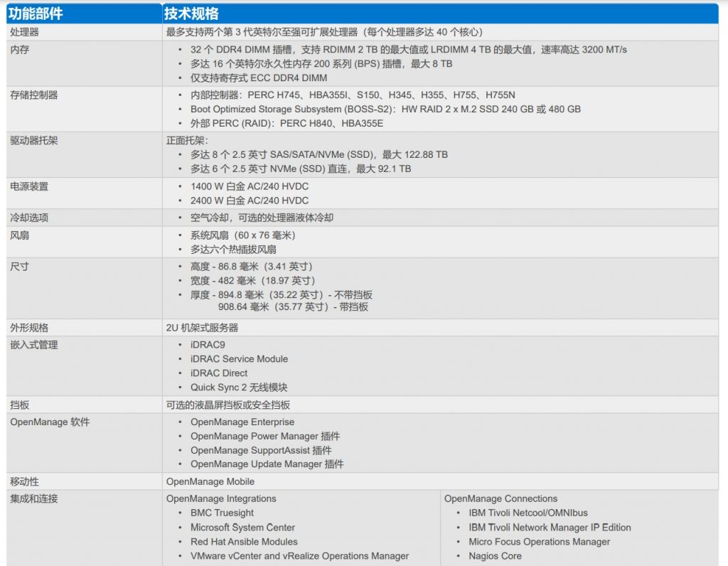728x566 pixels.
Task: Select the Micro Focus Operations Manager entry
Action: (540, 542)
